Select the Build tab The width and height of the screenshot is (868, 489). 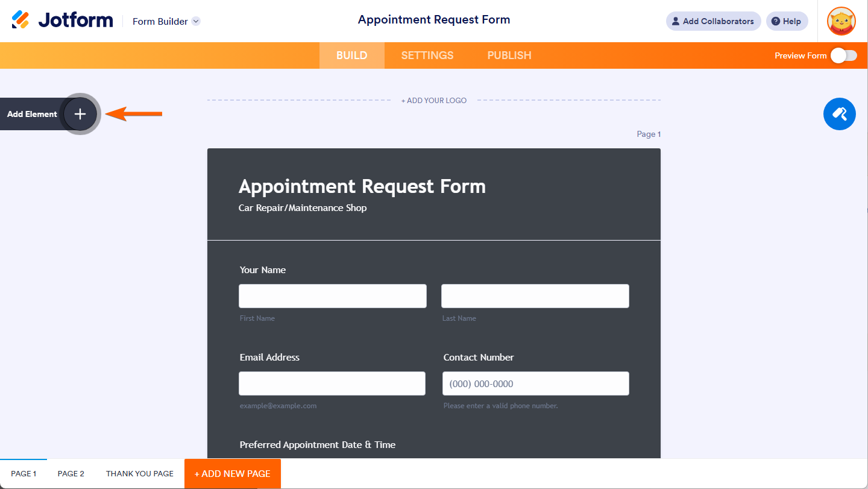[x=352, y=55]
